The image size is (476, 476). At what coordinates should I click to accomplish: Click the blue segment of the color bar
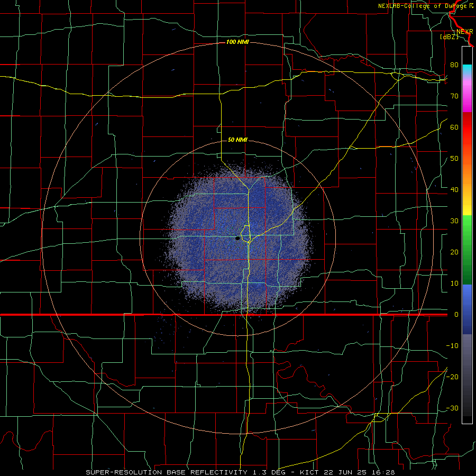(x=467, y=309)
